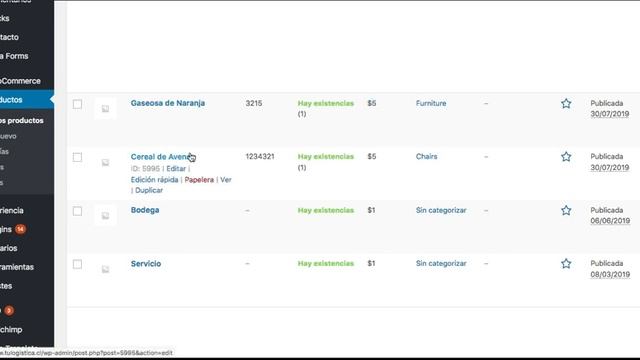Select the Cereal de Avena checkbox
Viewport: 640px width, 360px height.
click(x=77, y=157)
